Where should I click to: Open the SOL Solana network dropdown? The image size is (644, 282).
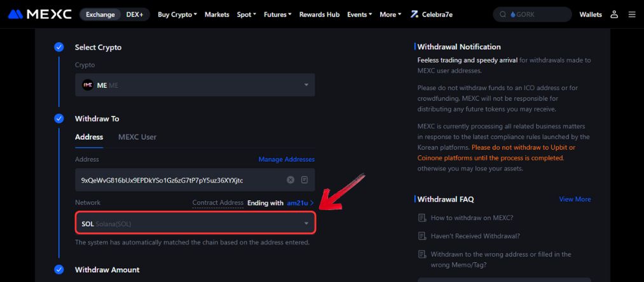point(195,223)
